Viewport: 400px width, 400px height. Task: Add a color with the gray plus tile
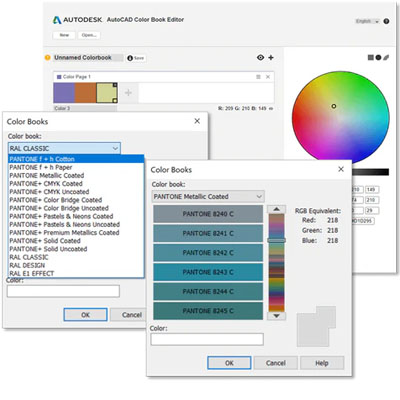coord(128,93)
